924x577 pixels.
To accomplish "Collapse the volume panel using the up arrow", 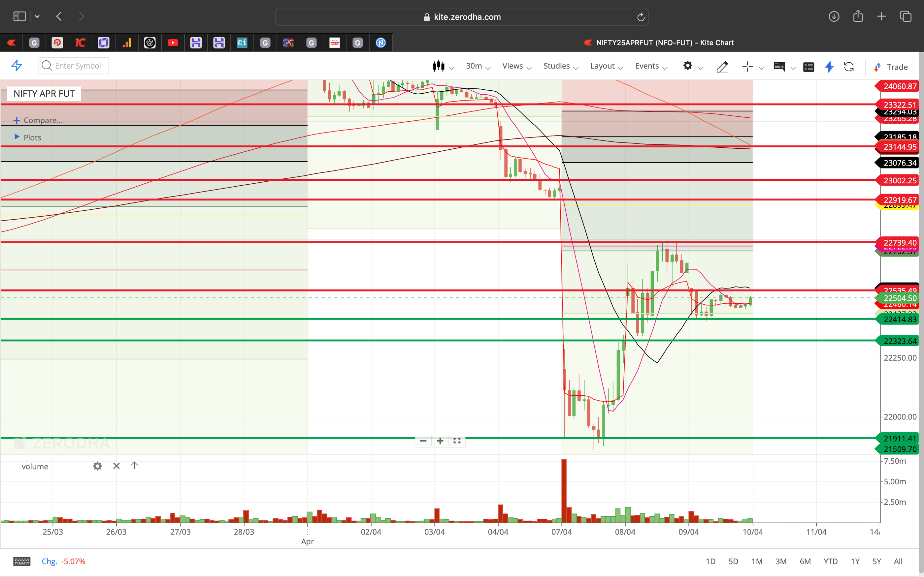I will point(134,466).
